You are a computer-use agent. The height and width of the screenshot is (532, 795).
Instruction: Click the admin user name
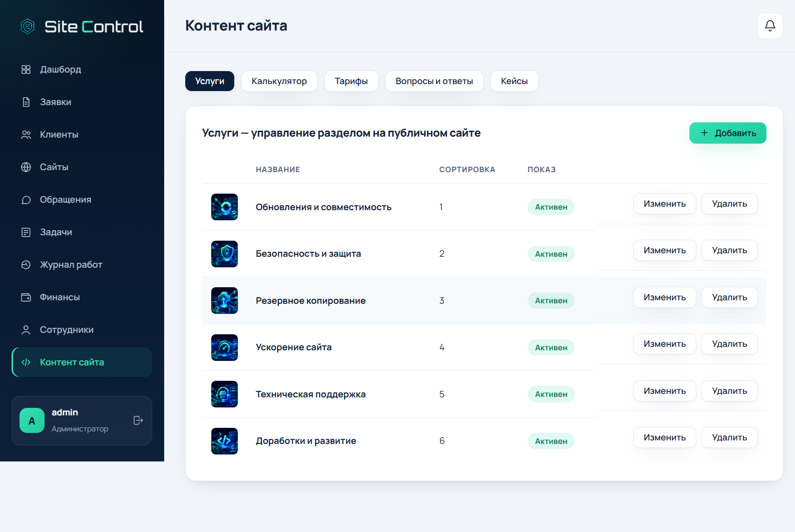pyautogui.click(x=65, y=412)
